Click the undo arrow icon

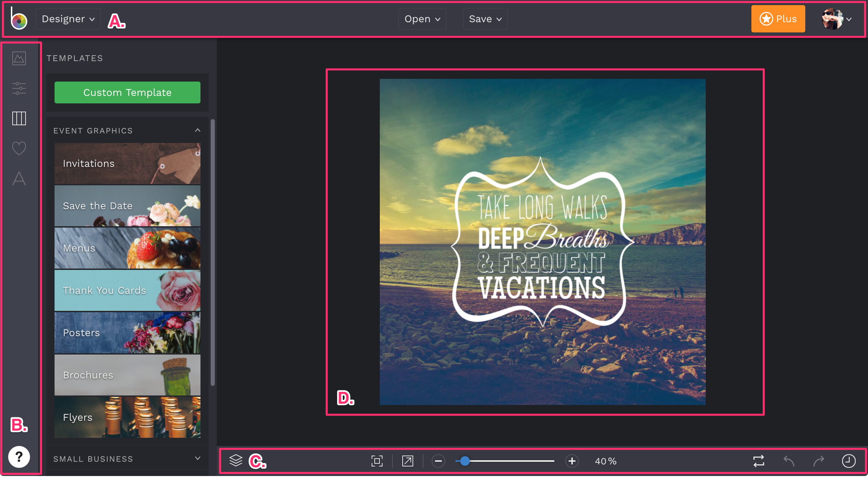pyautogui.click(x=789, y=461)
